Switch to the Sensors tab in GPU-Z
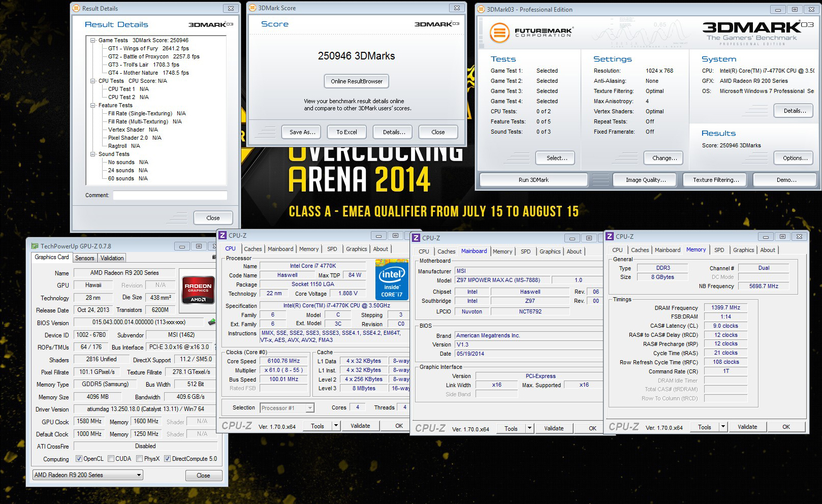This screenshot has width=822, height=504. 84,258
